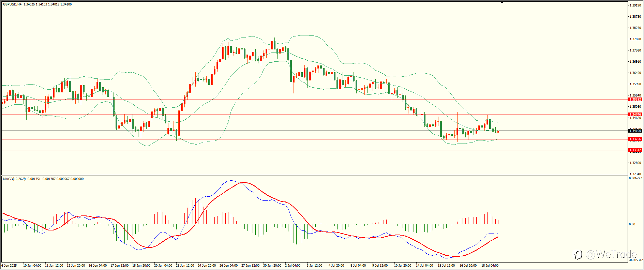The height and width of the screenshot is (270, 644).
Task: Click the chart shift triangle marker at top
Action: [x=502, y=2]
